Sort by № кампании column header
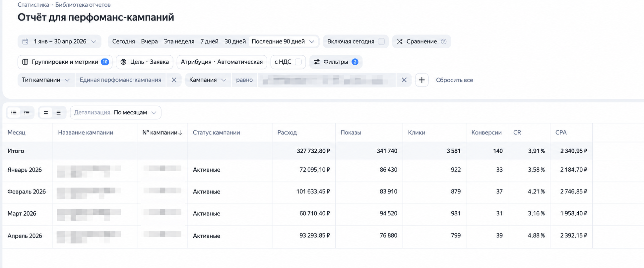This screenshot has height=268, width=644. click(162, 133)
